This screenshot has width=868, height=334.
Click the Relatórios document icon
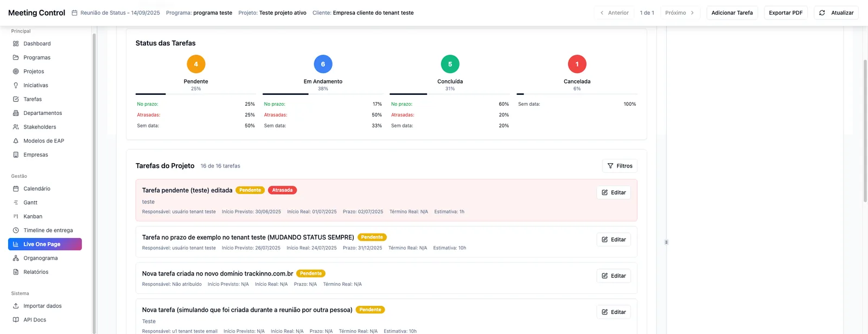(x=16, y=272)
